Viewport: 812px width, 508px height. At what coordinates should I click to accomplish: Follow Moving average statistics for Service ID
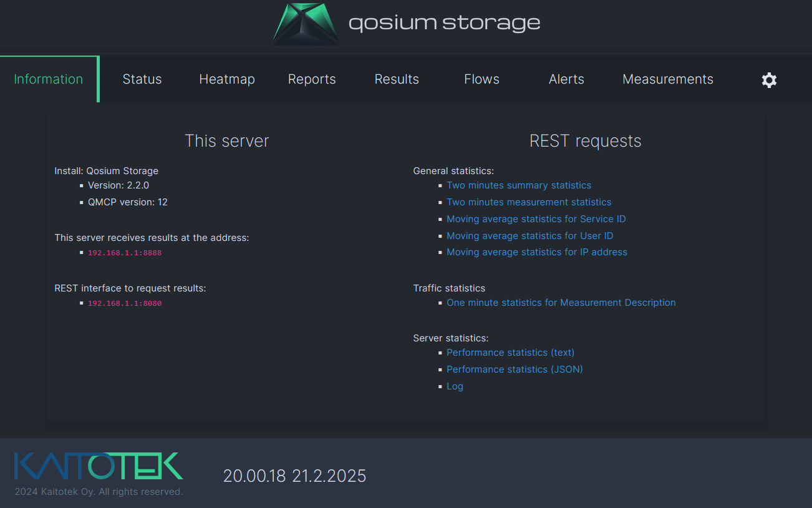coord(536,219)
